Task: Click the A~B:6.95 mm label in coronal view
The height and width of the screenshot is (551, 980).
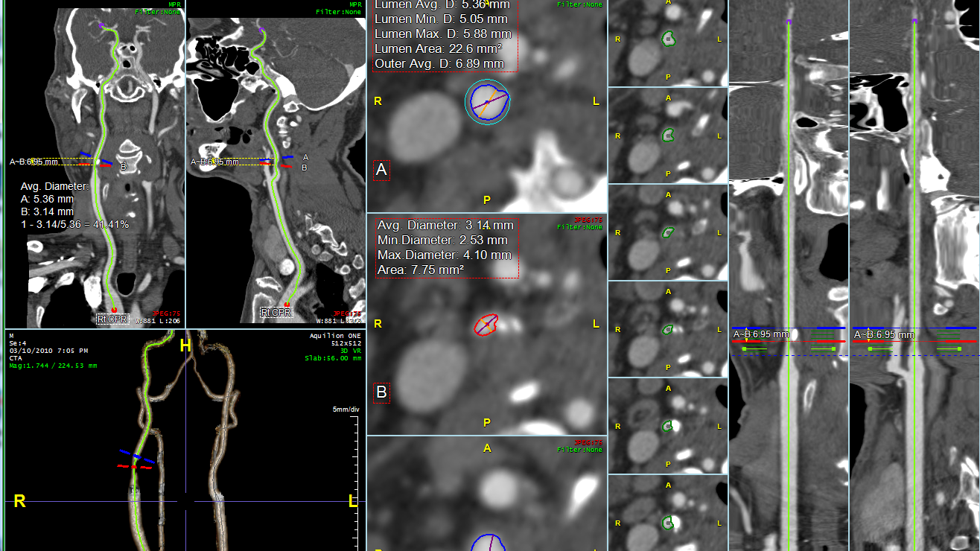Action: coord(34,162)
